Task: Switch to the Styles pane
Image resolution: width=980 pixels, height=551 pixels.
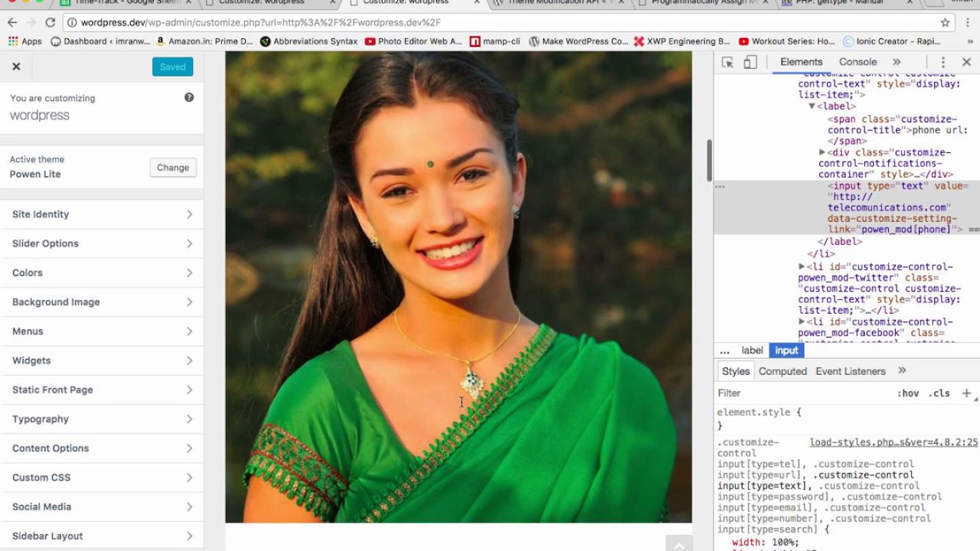Action: 736,371
